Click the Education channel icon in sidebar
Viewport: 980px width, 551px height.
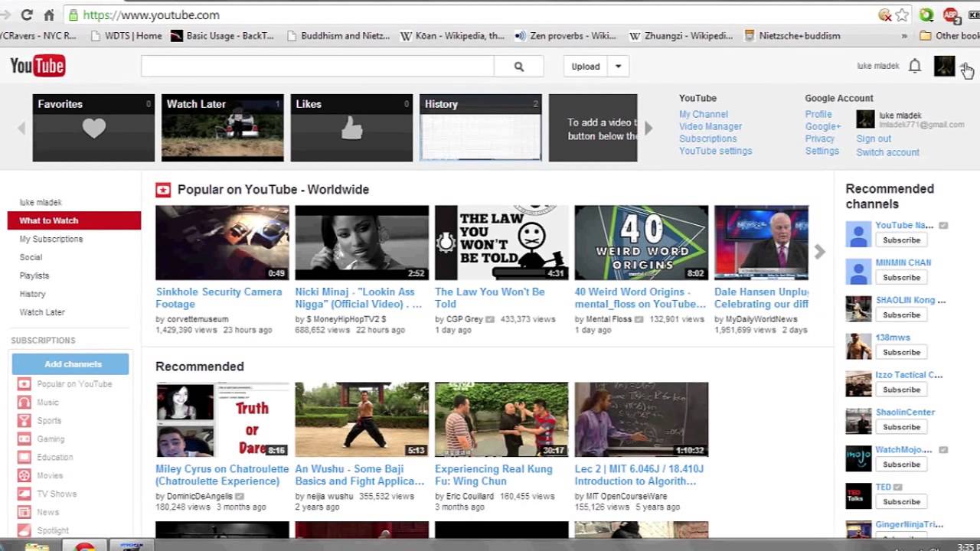24,458
